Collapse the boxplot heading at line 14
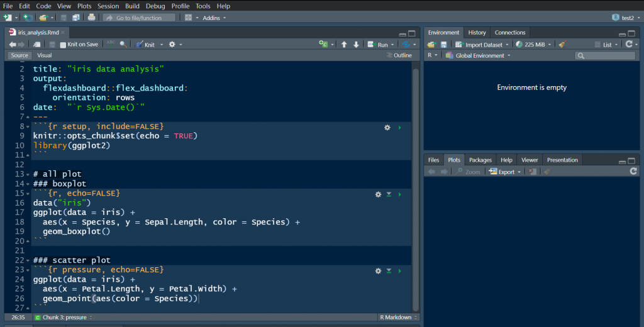This screenshot has height=327, width=644. (28, 184)
